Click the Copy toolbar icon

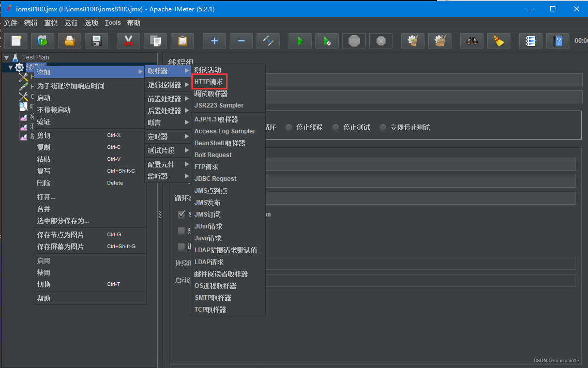tap(155, 41)
